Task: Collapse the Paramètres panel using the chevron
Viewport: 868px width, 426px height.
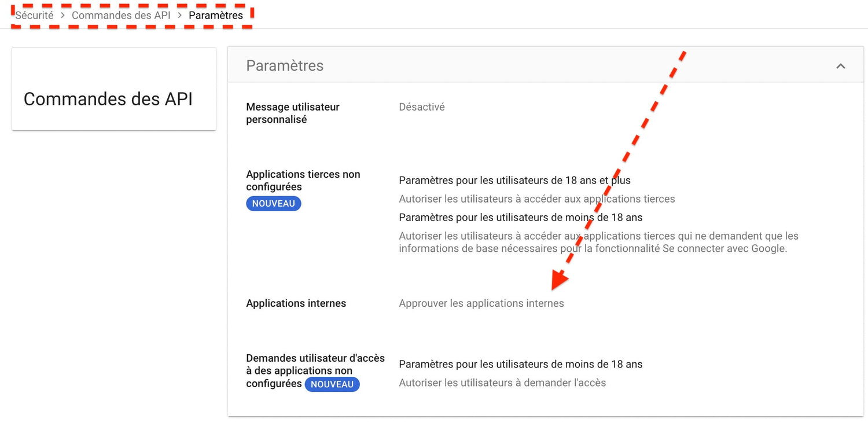Action: pos(841,66)
